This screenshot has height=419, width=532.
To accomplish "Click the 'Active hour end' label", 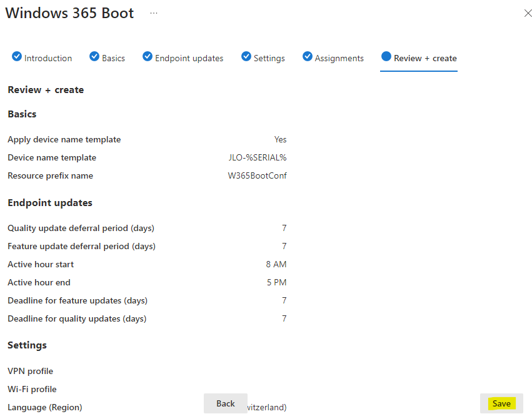I will click(39, 282).
